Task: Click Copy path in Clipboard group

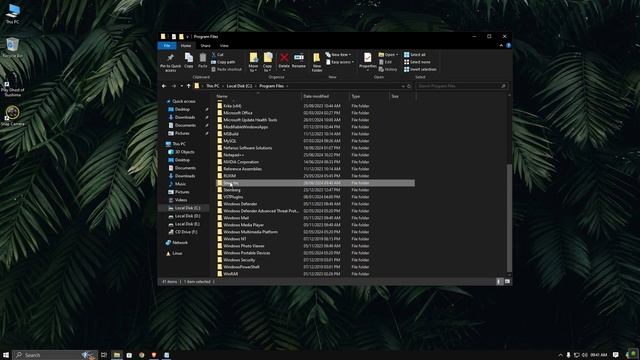Action: pyautogui.click(x=223, y=62)
